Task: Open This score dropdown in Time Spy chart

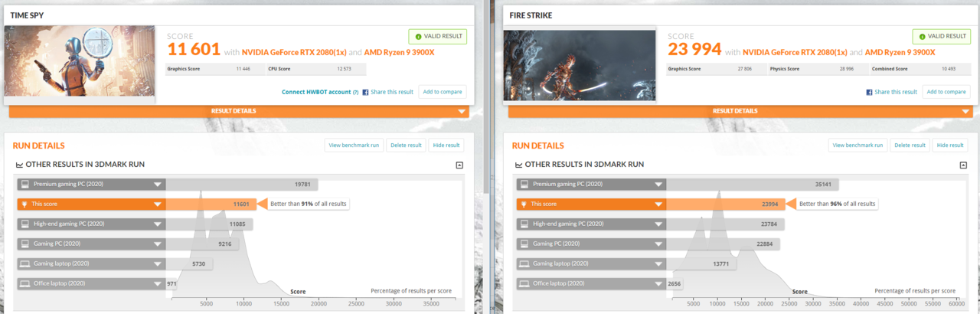Action: (x=158, y=204)
